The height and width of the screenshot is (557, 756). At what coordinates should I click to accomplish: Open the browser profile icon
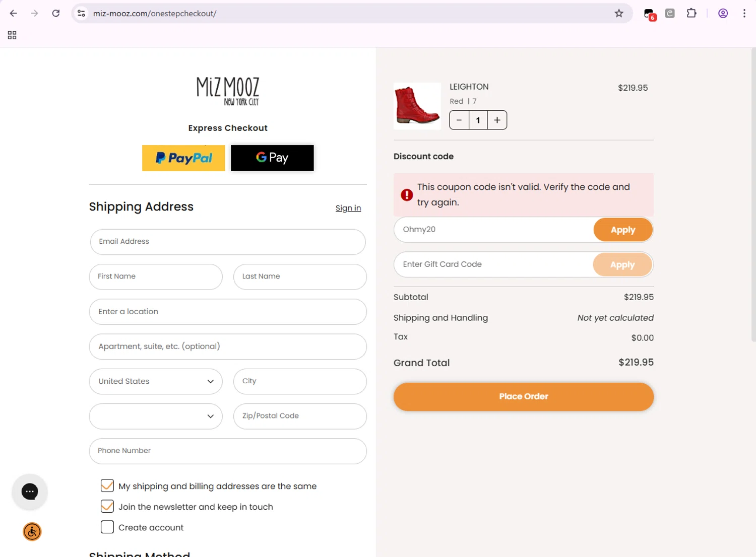coord(723,14)
